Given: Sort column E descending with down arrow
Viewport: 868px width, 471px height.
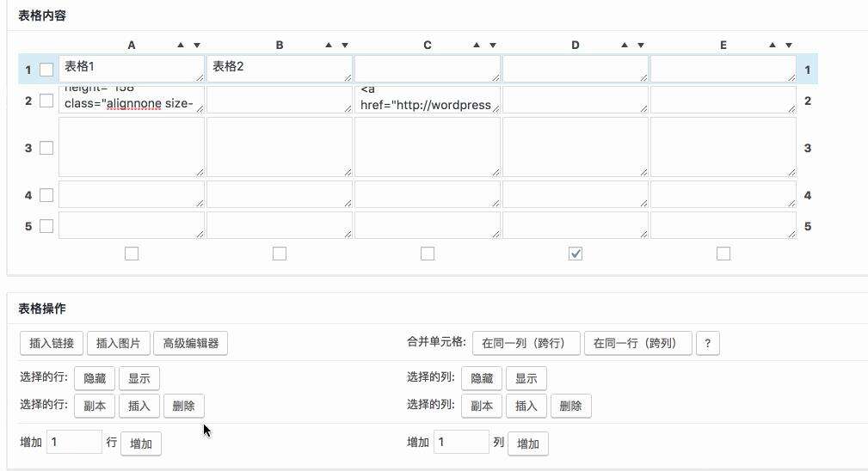Looking at the screenshot, I should pyautogui.click(x=789, y=45).
